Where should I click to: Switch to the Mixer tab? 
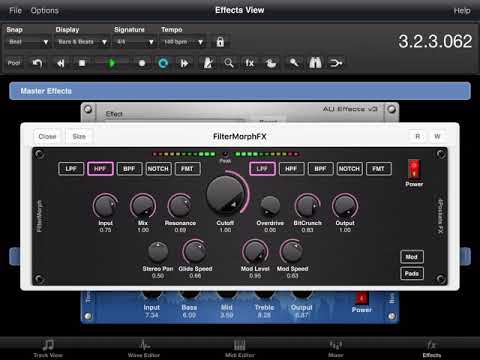[336, 349]
